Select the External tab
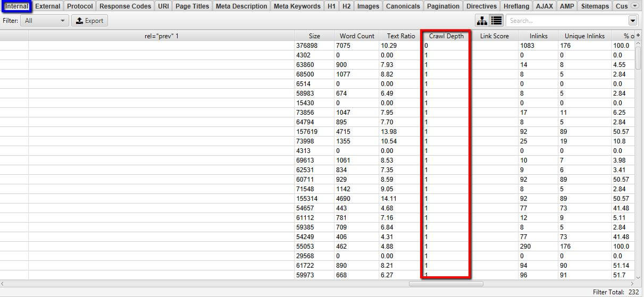This screenshot has height=297, width=644. pyautogui.click(x=48, y=6)
